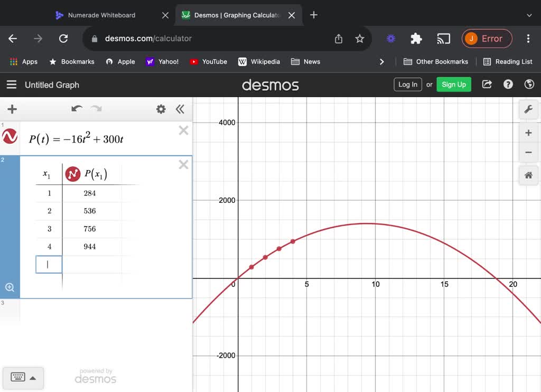541x392 pixels.
Task: Zoom in using the plus button
Action: click(x=528, y=133)
